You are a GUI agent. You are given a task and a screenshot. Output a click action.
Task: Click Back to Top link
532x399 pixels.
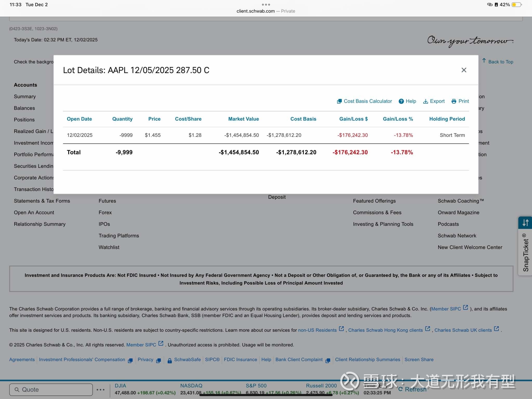point(498,62)
